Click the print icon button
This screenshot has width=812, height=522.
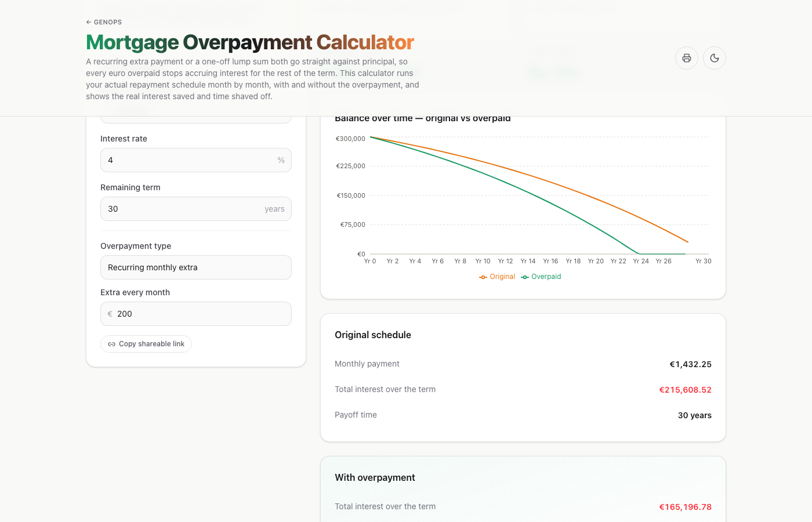pos(687,58)
